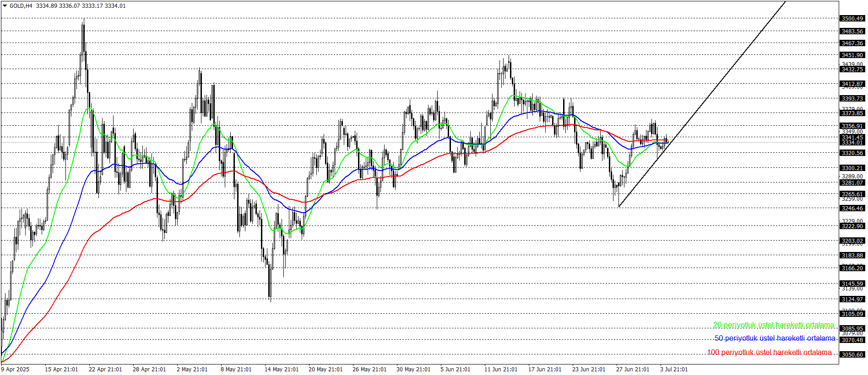The image size is (868, 375).
Task: Select the 3432.75 price level label
Action: (852, 70)
